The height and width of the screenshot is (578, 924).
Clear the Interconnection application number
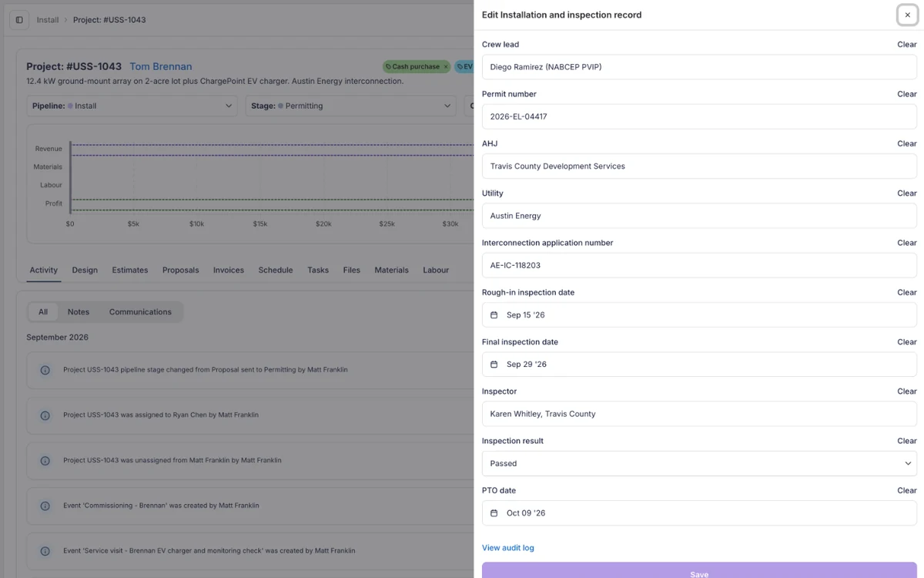coord(906,243)
